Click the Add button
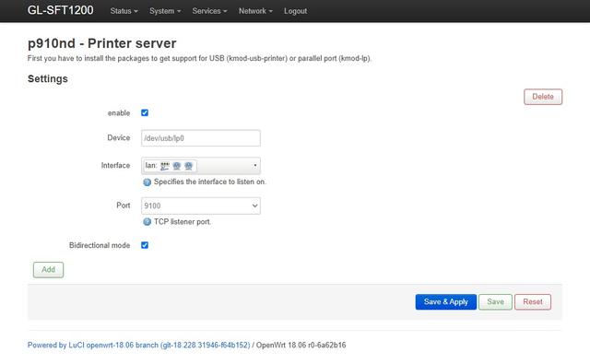 coord(48,270)
